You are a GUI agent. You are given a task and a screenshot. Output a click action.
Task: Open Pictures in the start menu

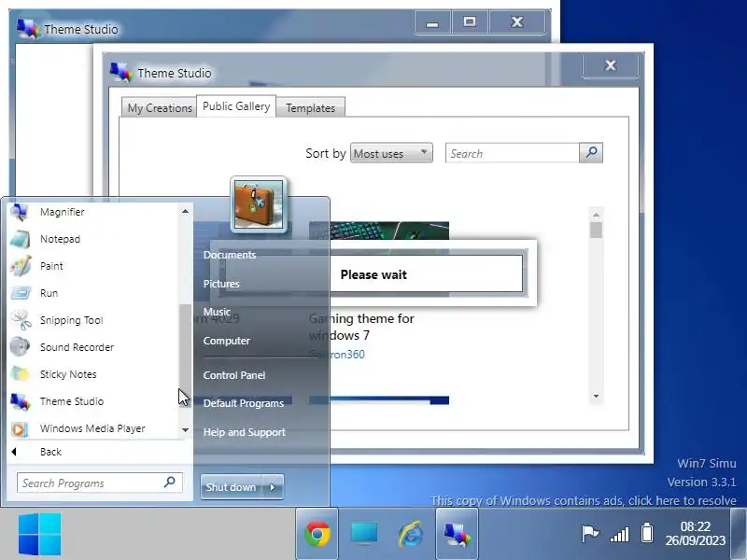tap(221, 284)
